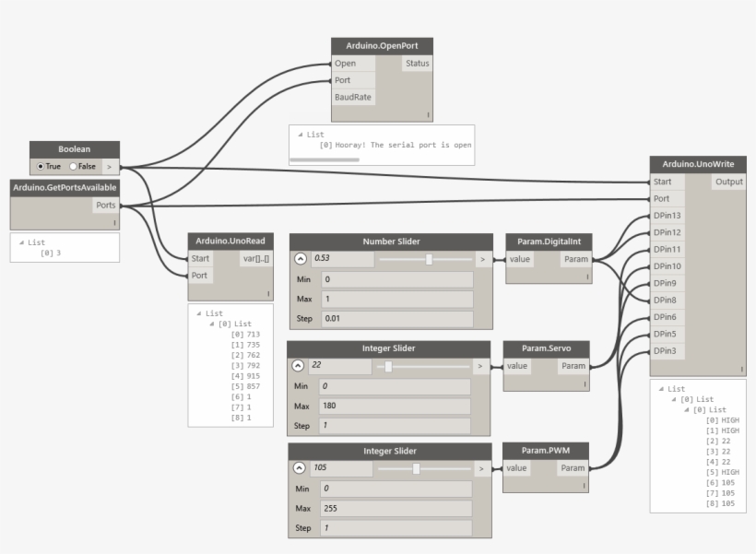Click the DPin5 input on Arduino.UnoWrite
The width and height of the screenshot is (756, 554).
click(667, 334)
